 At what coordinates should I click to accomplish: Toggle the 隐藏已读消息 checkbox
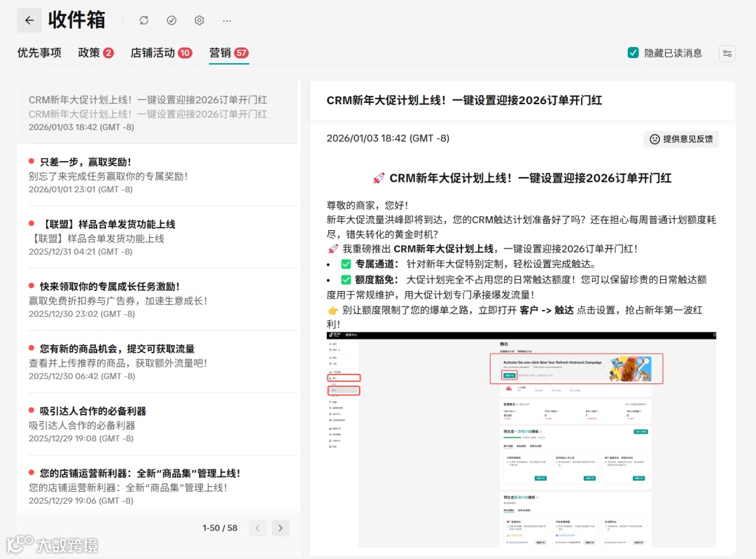(x=633, y=52)
